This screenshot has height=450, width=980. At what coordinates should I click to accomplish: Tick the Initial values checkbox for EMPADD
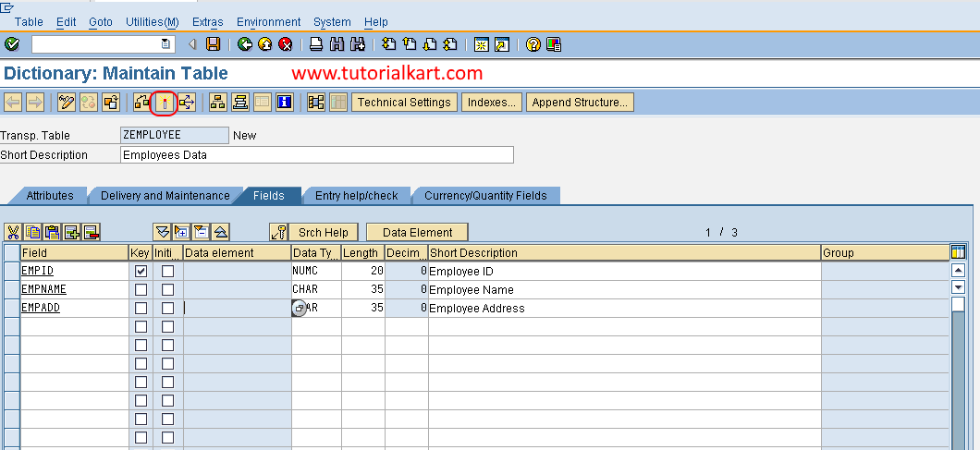[x=167, y=308]
